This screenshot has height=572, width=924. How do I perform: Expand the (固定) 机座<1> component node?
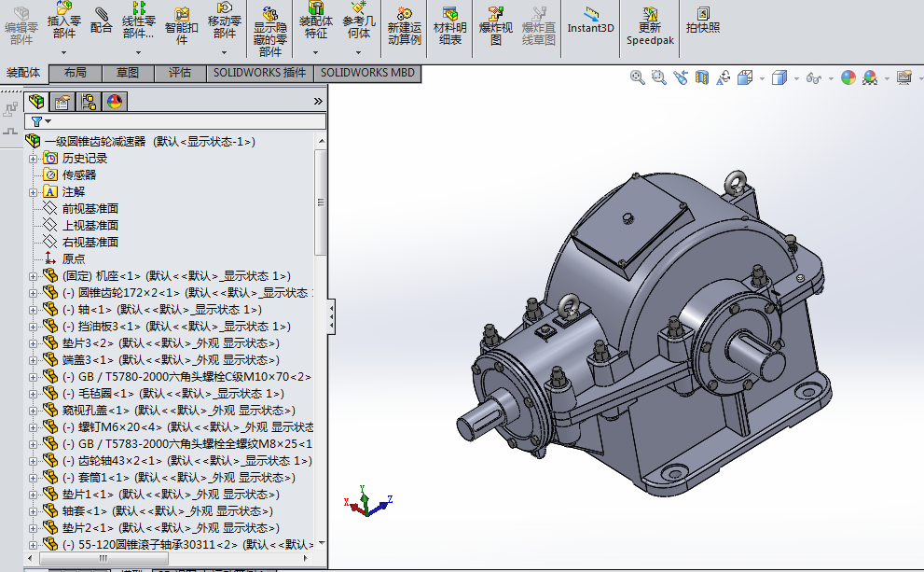[34, 276]
